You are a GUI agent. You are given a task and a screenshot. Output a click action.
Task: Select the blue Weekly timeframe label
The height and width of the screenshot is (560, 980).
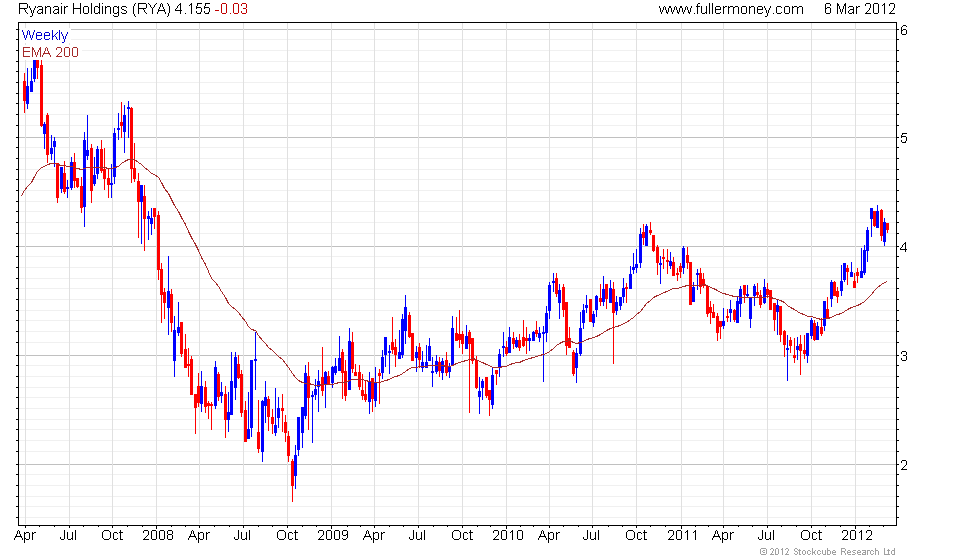[45, 36]
